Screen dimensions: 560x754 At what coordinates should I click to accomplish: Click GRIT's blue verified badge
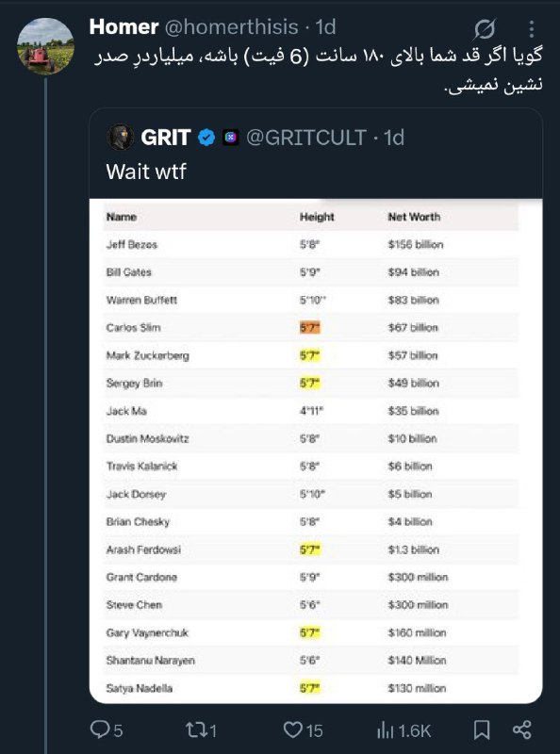(206, 138)
